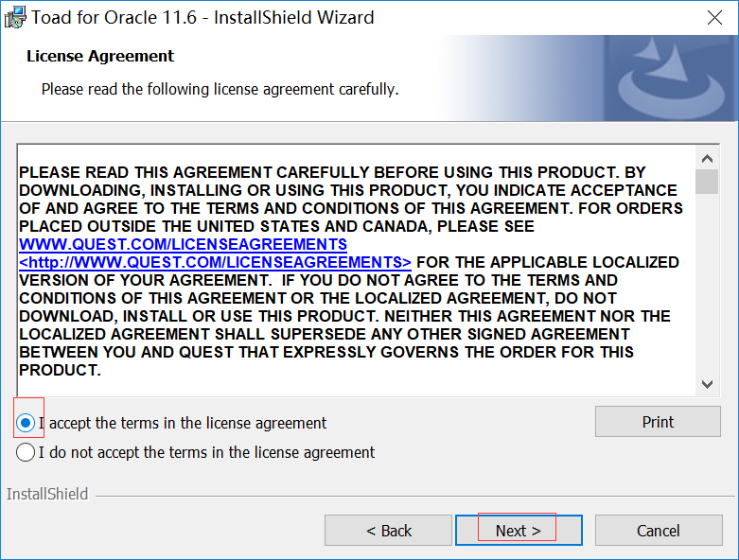
Task: Proceed by clicking "Next >"
Action: click(x=518, y=531)
